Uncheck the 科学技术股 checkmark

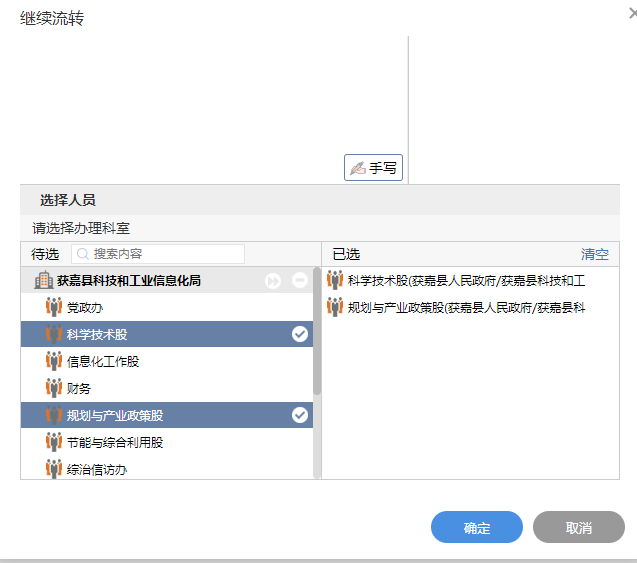(300, 334)
